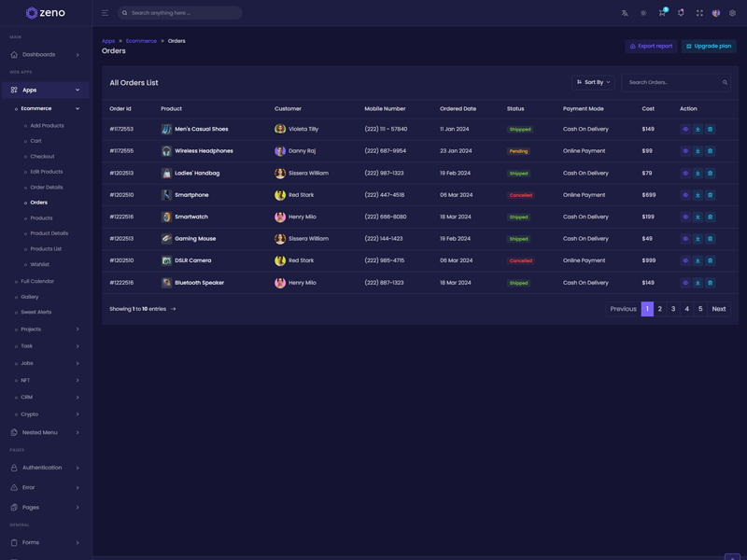The width and height of the screenshot is (747, 560).
Task: Delete the Bluetooth Speaker order
Action: point(710,283)
